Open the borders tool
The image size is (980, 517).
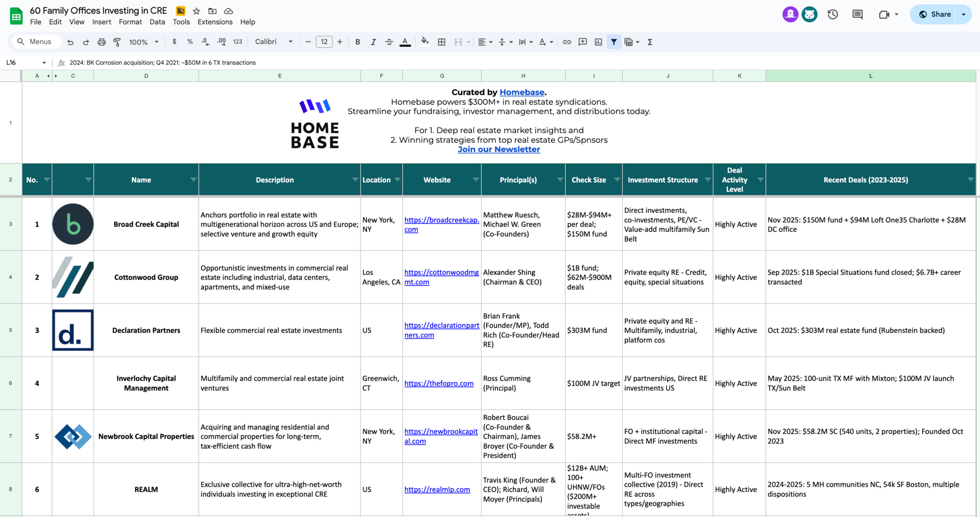pyautogui.click(x=442, y=42)
